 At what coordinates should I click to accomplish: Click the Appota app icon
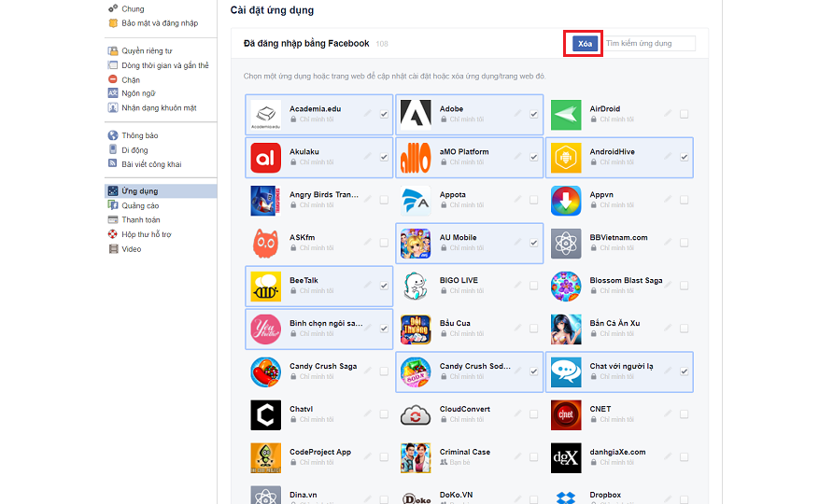point(416,200)
